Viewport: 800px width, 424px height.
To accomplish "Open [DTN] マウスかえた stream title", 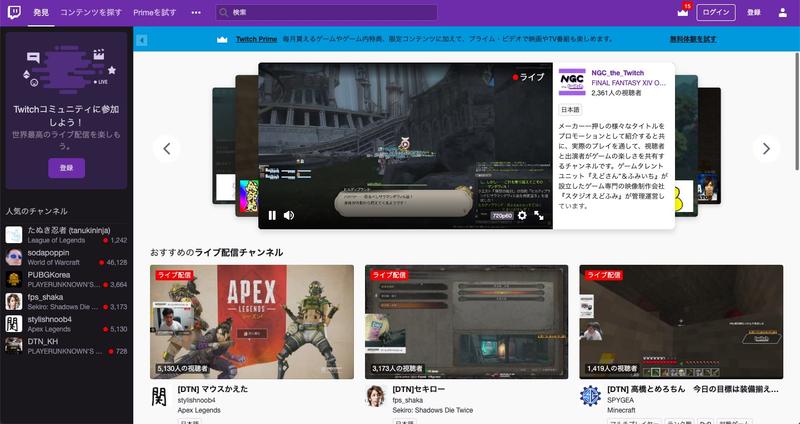I will point(213,389).
